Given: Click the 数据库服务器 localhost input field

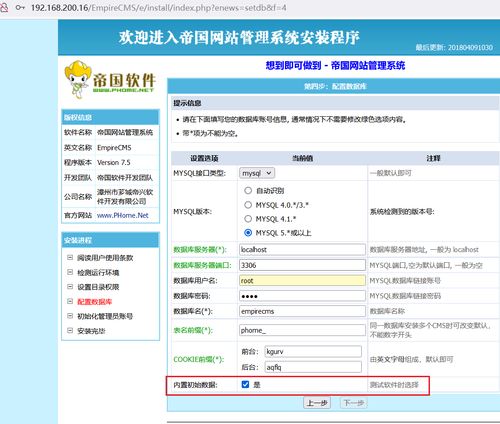Looking at the screenshot, I should click(x=302, y=249).
